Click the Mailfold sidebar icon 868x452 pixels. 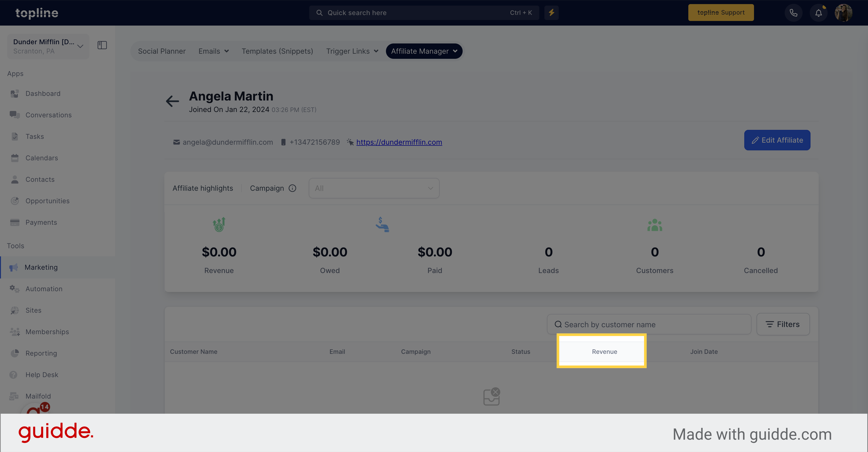14,396
